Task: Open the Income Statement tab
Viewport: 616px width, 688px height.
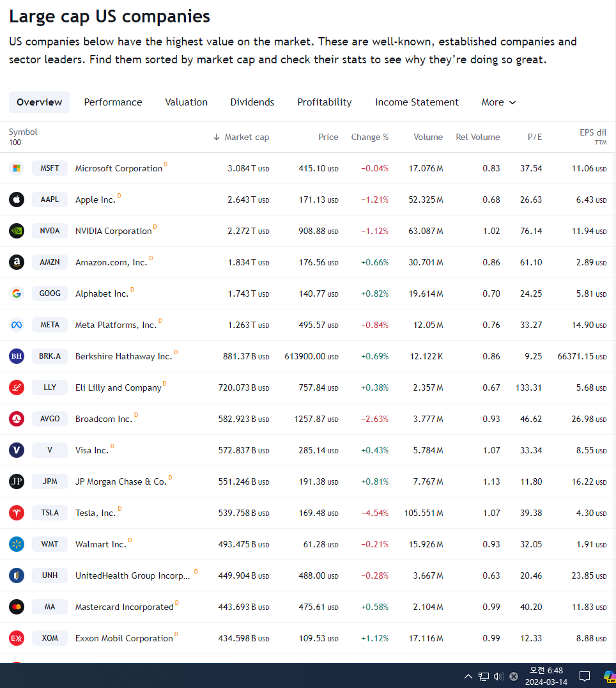Action: click(x=417, y=102)
